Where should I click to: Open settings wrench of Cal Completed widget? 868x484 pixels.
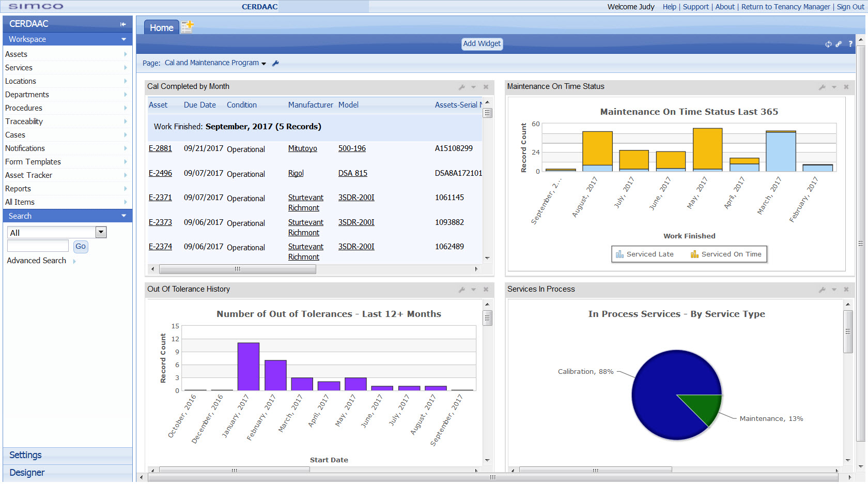461,87
